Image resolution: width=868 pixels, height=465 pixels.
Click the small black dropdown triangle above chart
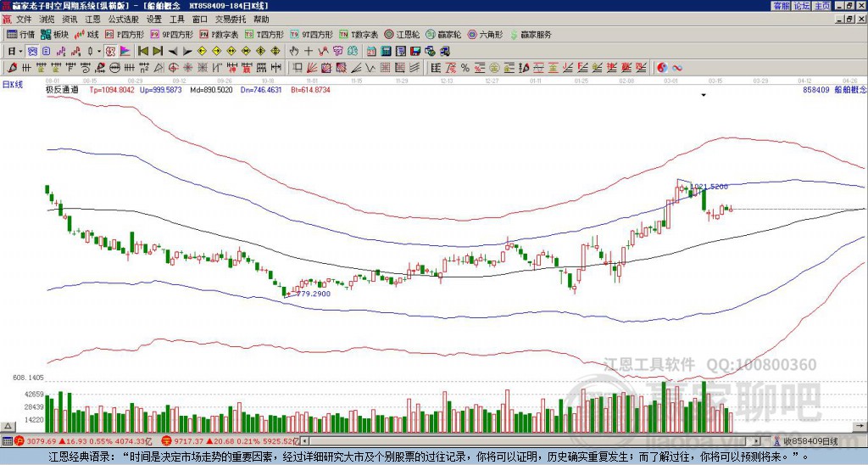(x=704, y=95)
